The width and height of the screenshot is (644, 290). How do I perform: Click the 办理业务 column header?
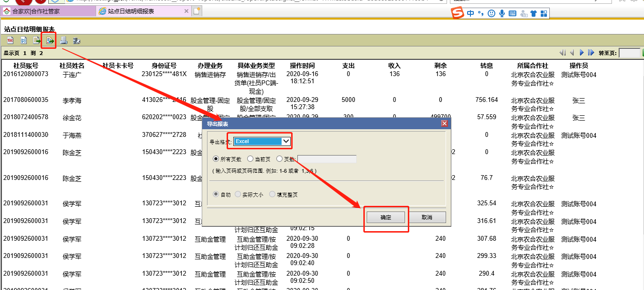(x=210, y=66)
